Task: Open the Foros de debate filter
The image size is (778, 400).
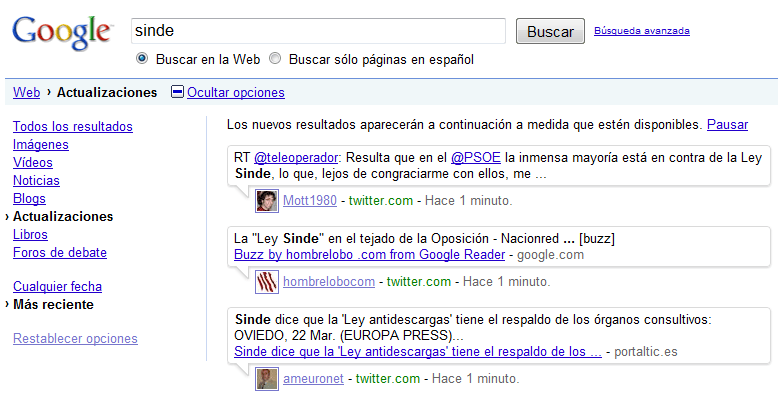Action: pyautogui.click(x=60, y=252)
